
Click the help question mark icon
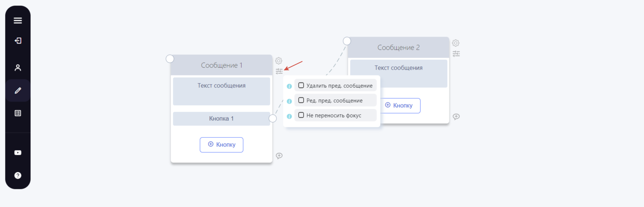(x=18, y=175)
